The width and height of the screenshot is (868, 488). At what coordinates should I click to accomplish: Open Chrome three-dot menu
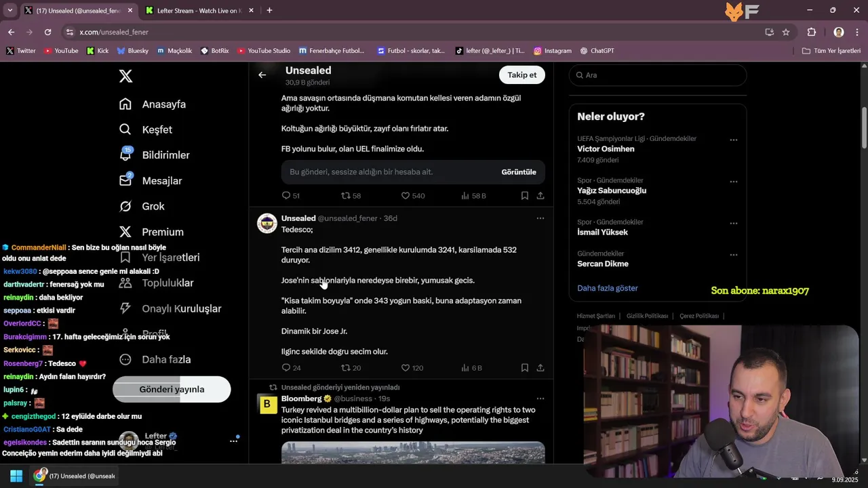857,32
